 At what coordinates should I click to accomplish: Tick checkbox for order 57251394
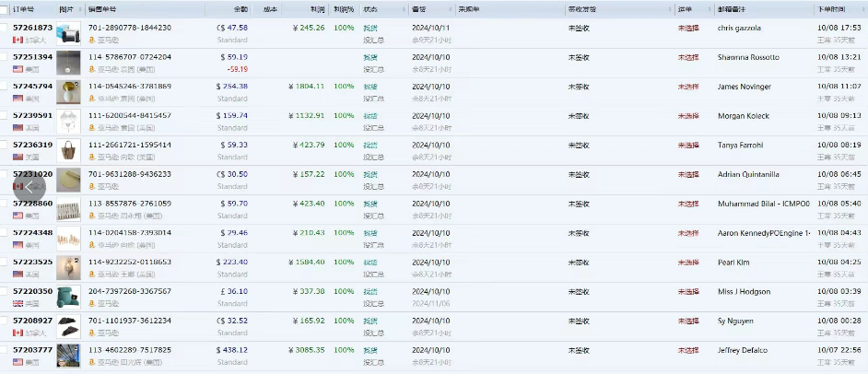click(4, 57)
